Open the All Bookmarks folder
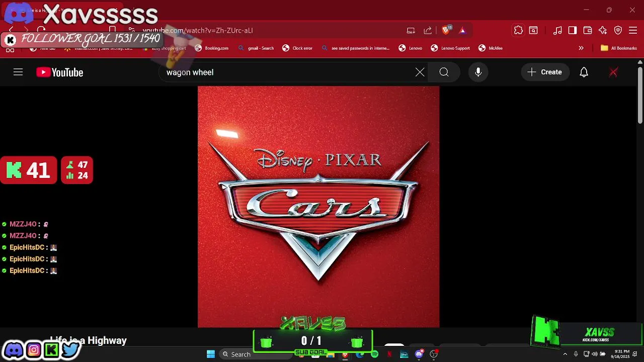This screenshot has height=362, width=644. pos(619,48)
